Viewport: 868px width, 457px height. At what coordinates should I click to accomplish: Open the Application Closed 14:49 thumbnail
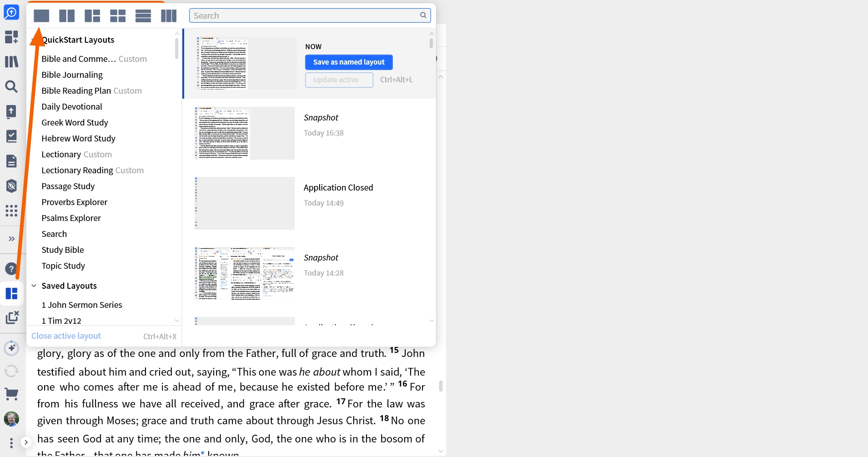point(245,203)
